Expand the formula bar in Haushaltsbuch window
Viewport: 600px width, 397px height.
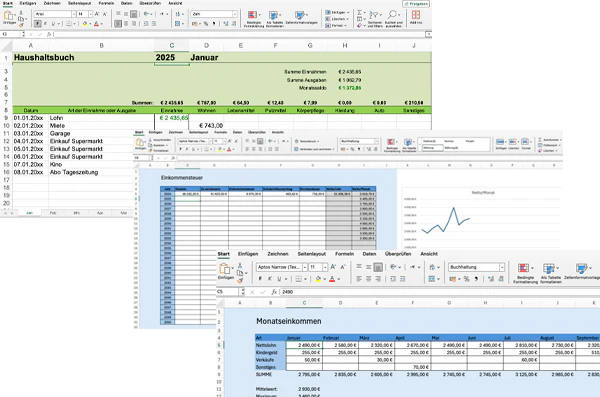pos(428,34)
